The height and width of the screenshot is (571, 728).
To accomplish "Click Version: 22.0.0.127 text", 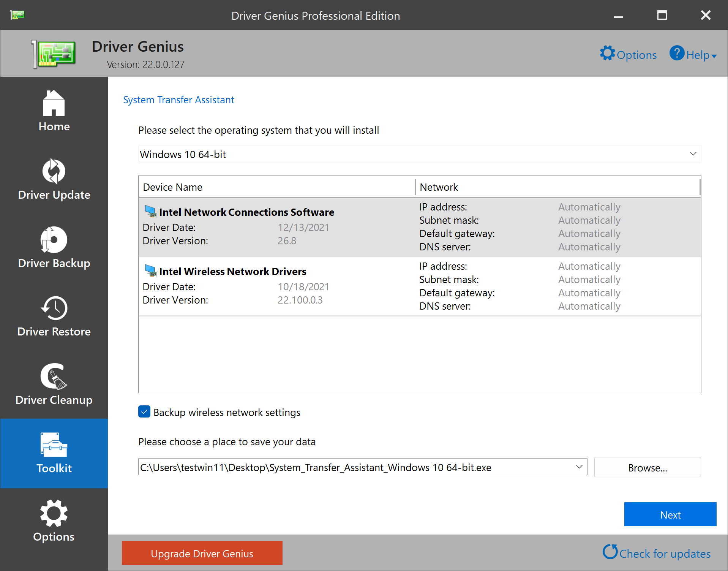I will [x=145, y=65].
